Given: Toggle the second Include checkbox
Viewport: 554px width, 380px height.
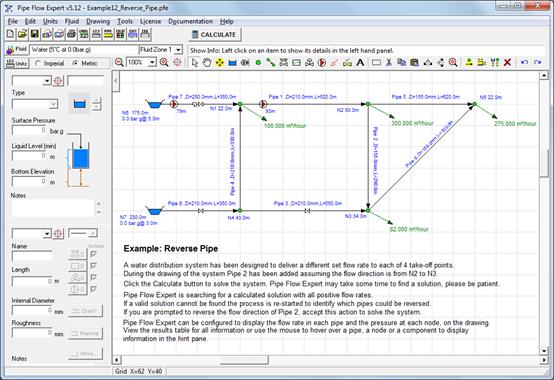Looking at the screenshot, I should coord(93,266).
